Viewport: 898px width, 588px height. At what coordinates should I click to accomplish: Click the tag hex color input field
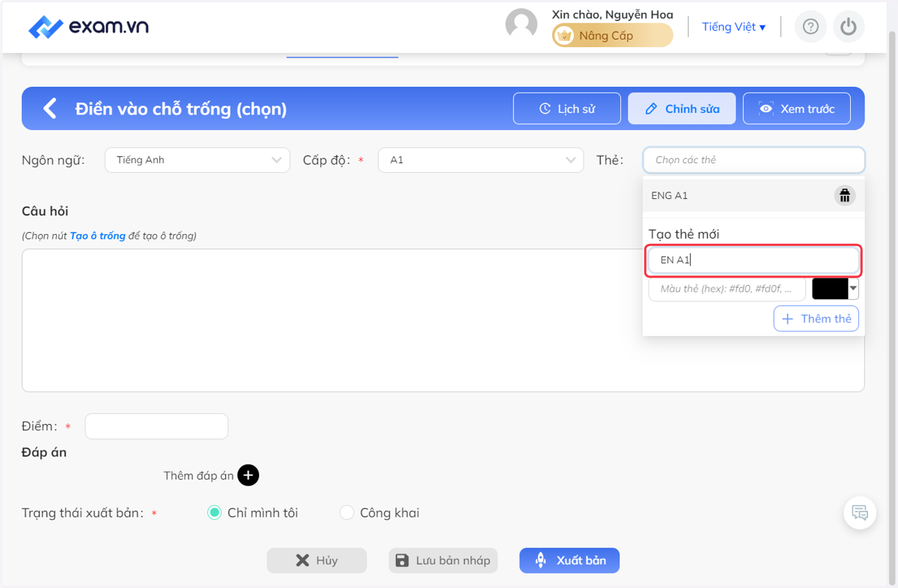point(727,289)
